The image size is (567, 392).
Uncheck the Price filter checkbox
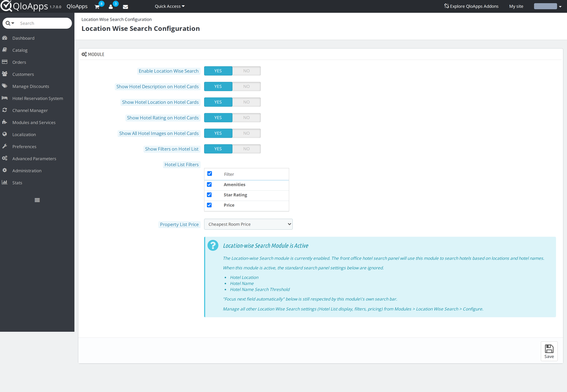click(209, 205)
